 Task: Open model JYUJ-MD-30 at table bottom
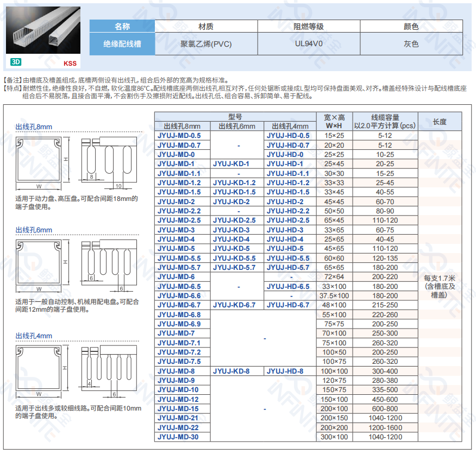tap(178, 437)
